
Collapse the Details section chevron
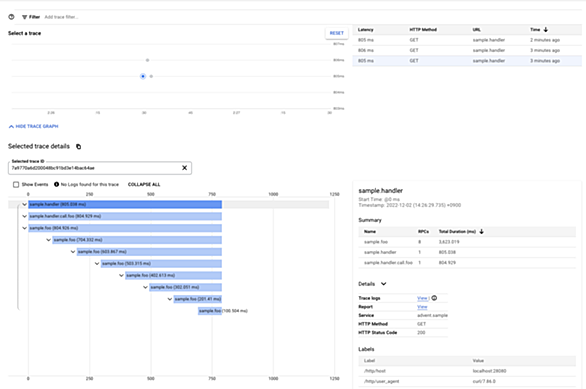pyautogui.click(x=383, y=284)
